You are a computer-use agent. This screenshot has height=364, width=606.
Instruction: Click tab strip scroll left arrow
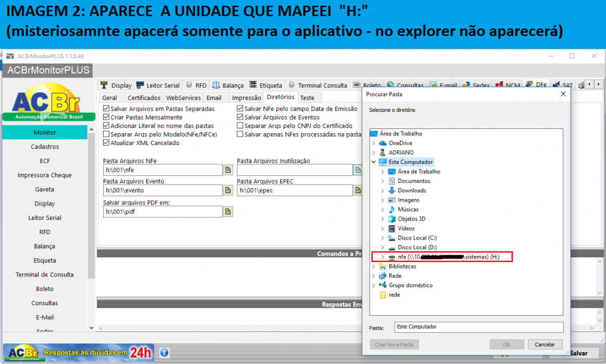pos(589,84)
